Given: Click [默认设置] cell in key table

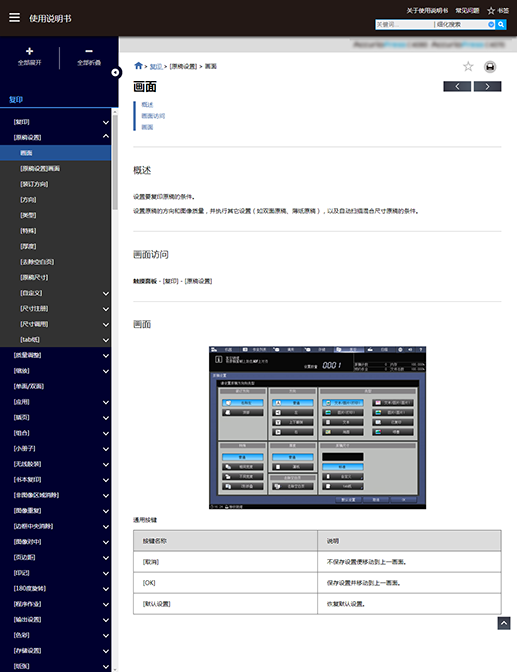Looking at the screenshot, I should (225, 604).
